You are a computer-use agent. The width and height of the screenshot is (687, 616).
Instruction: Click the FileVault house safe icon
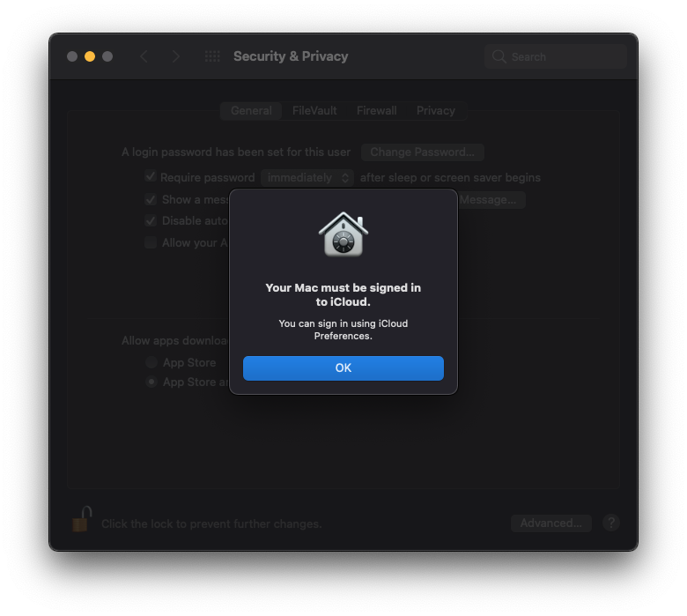[343, 234]
